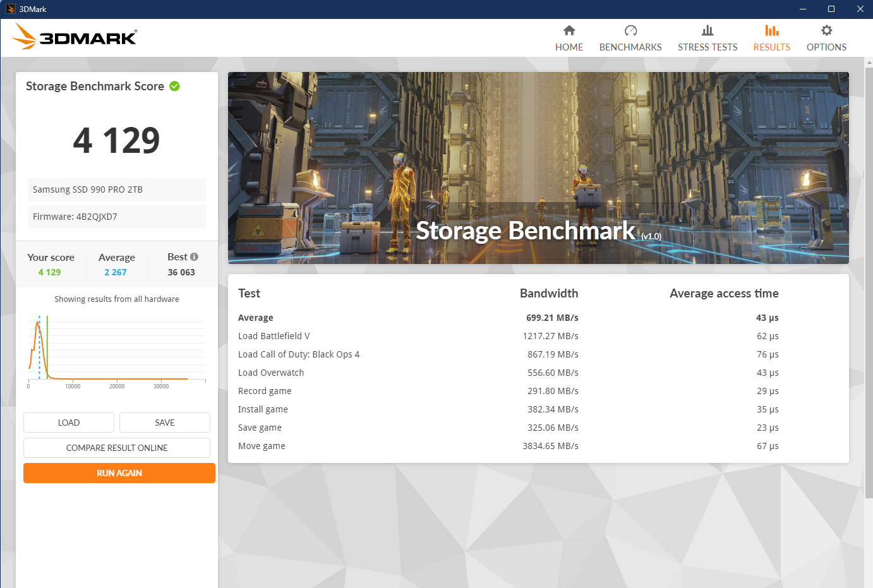Click the Home house icon

pos(569,30)
